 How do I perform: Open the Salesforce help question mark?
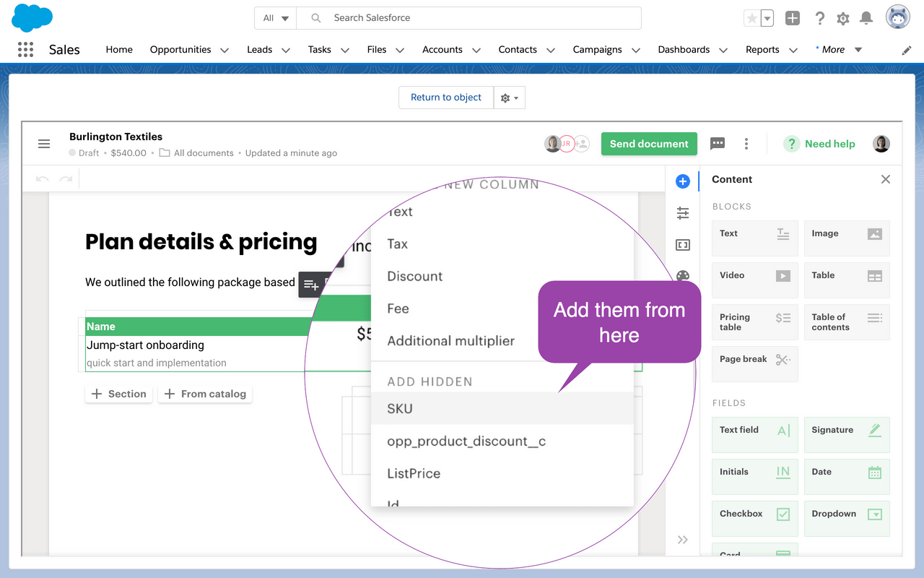tap(819, 18)
